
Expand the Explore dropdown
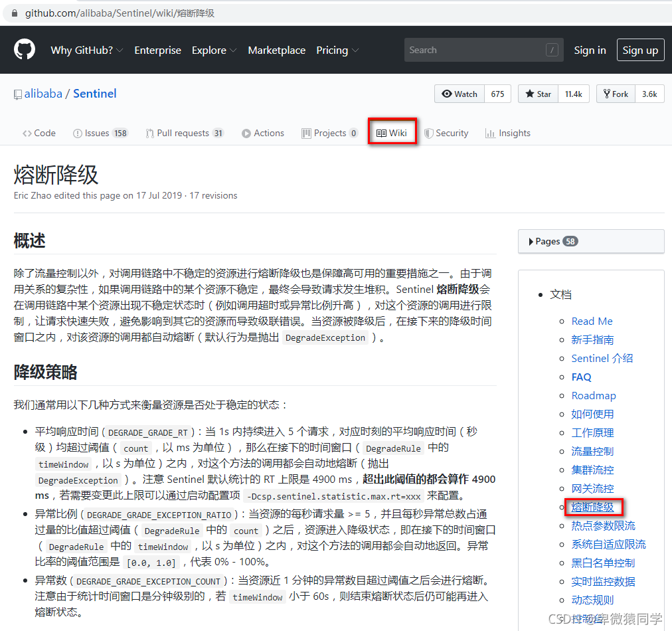pyautogui.click(x=214, y=50)
